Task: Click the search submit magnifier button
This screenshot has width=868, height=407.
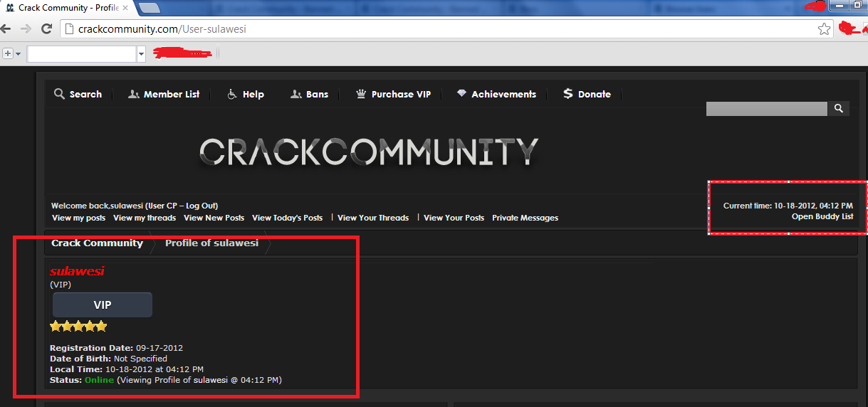Action: tap(838, 108)
